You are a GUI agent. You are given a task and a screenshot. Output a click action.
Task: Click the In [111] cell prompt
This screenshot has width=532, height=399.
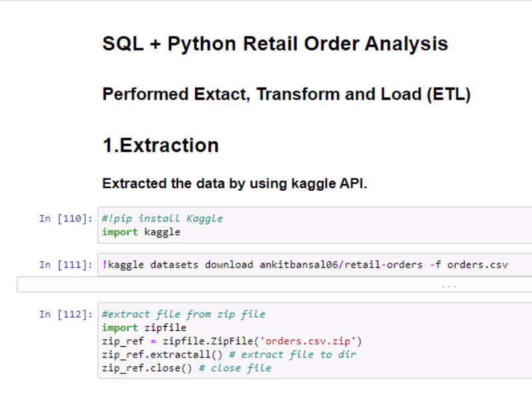66,265
